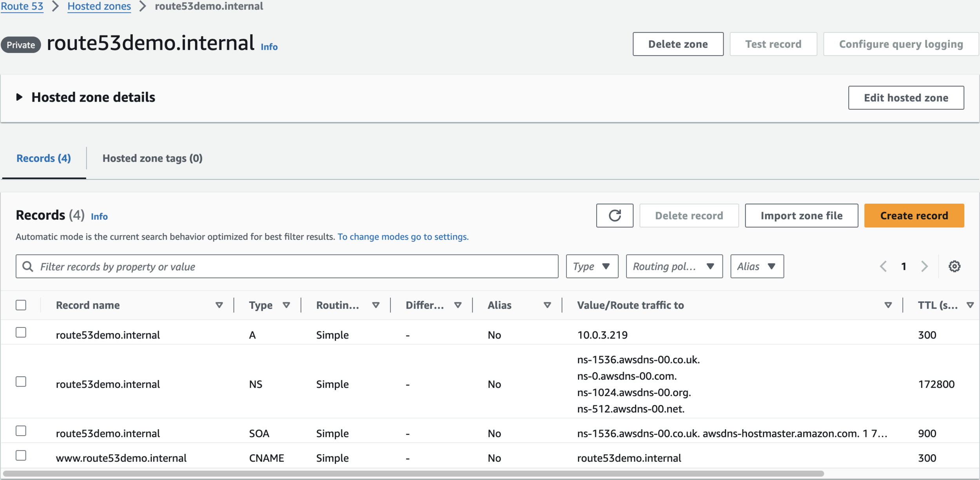Select the A record checkbox
Screen dimensions: 980x480
21,333
